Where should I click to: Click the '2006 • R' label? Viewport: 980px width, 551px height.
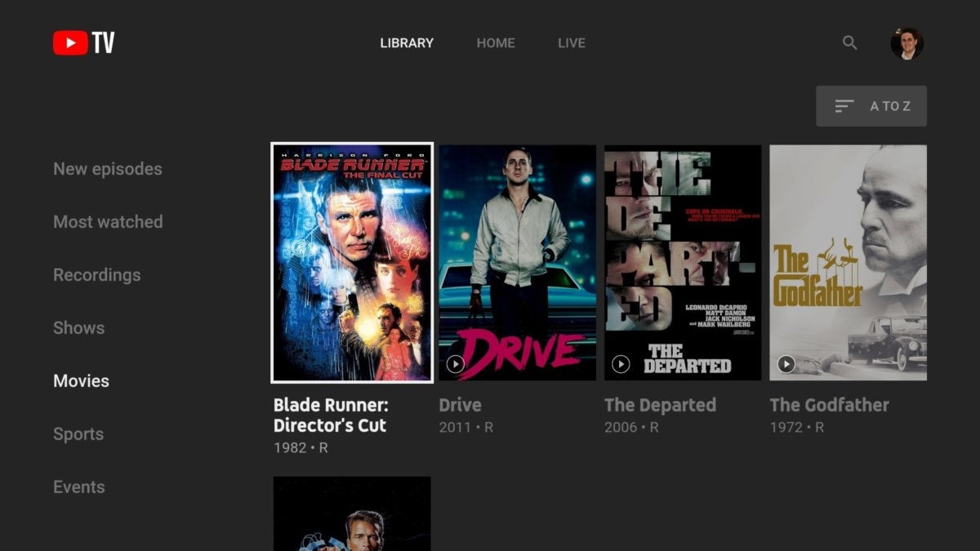point(632,428)
